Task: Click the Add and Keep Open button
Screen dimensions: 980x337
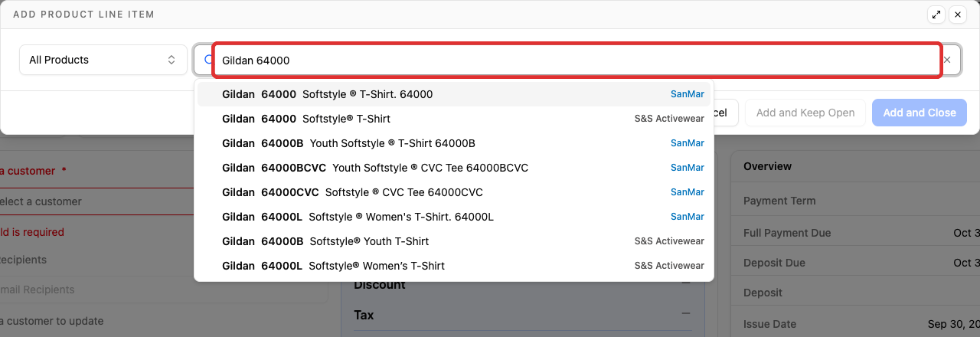Action: click(805, 113)
